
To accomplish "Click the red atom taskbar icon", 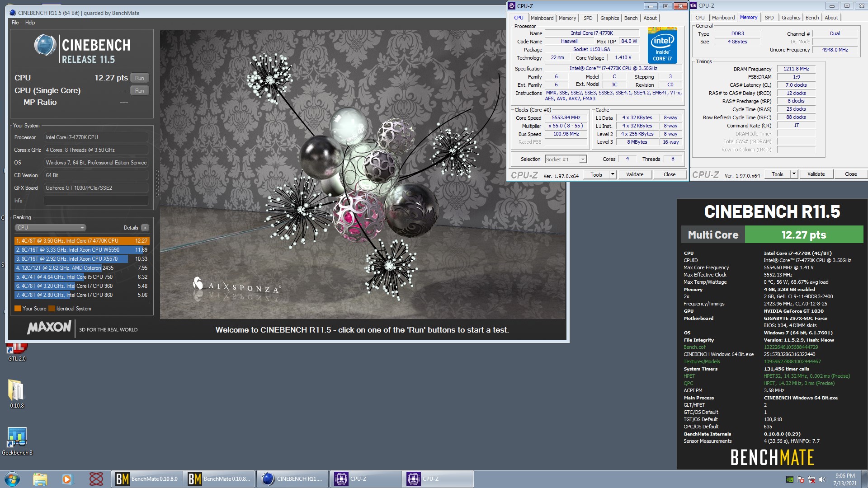I will click(x=96, y=479).
